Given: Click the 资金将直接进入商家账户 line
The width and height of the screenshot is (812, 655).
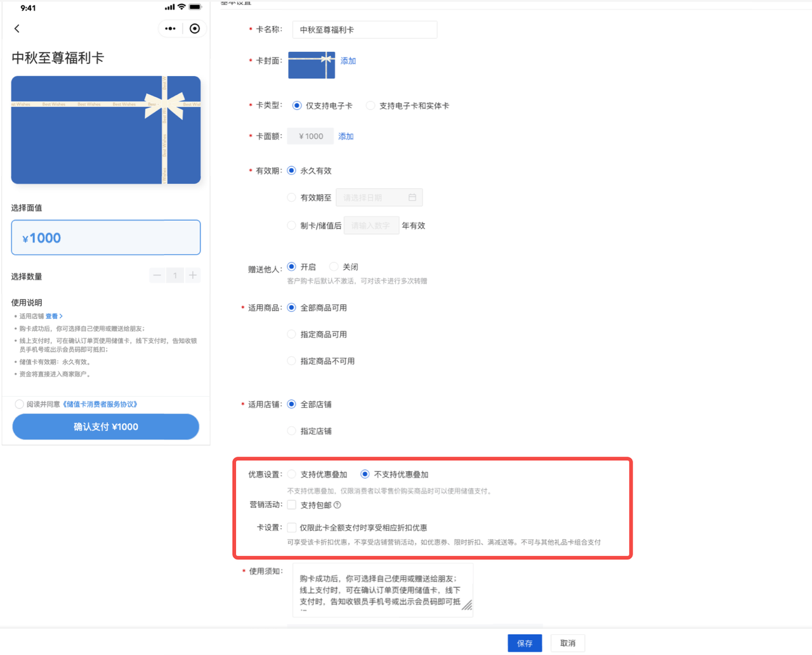Looking at the screenshot, I should pos(55,374).
